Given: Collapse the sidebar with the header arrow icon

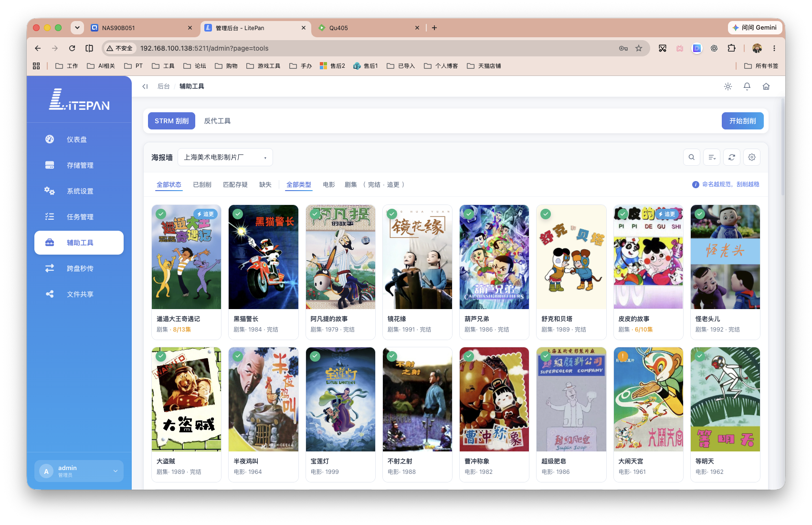Looking at the screenshot, I should coord(145,86).
